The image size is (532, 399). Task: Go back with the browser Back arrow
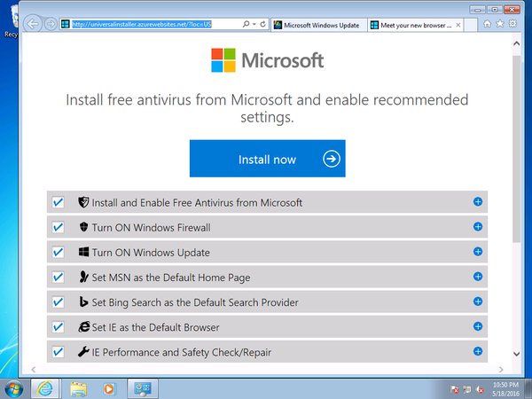click(33, 24)
